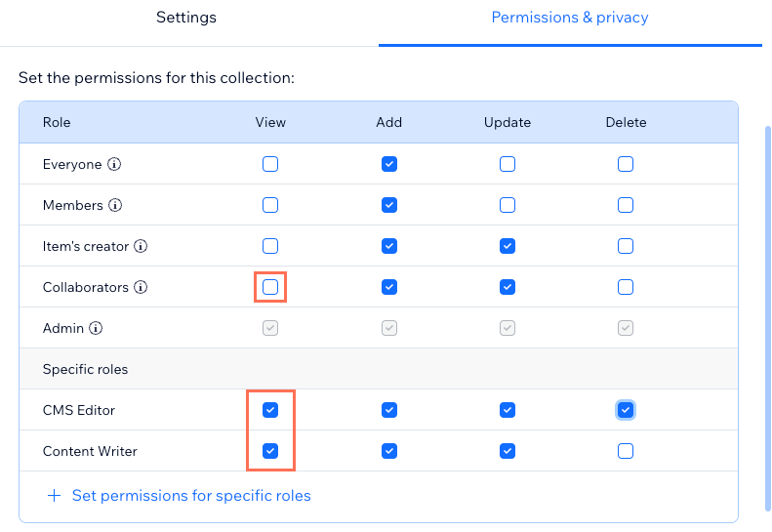
Task: Check Delete for Content Writer
Action: pos(626,451)
